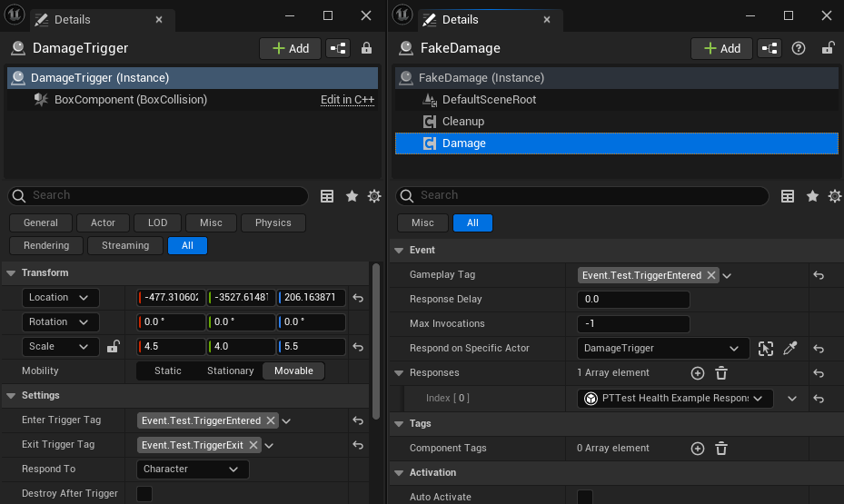
Task: Reset Gameplay Tag to default
Action: [x=819, y=275]
